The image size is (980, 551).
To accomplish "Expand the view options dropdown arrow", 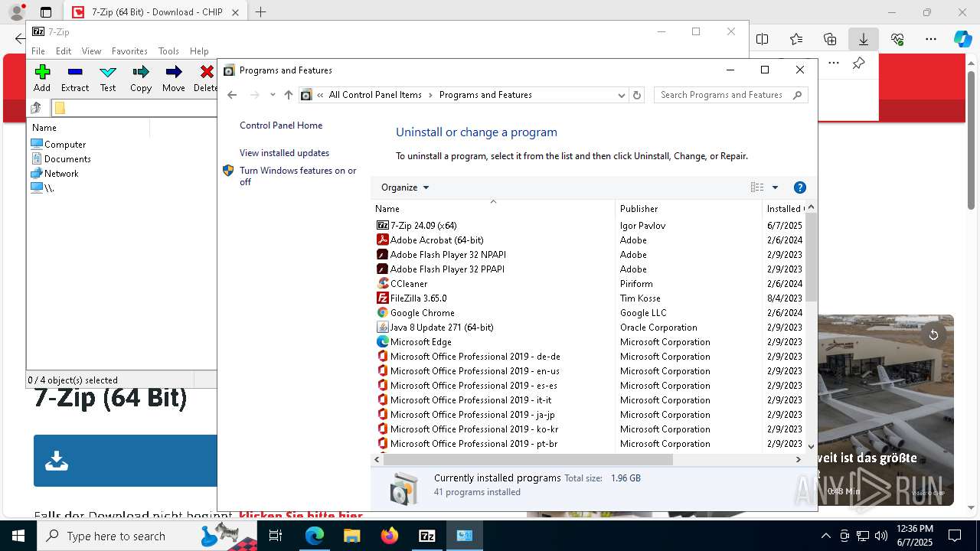I will 775,187.
